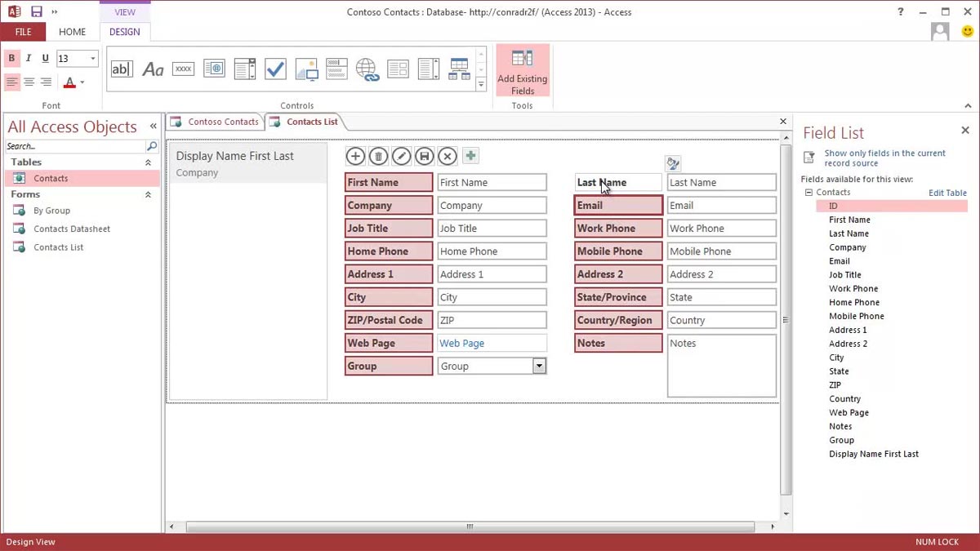Select the Label control tool

tap(152, 69)
